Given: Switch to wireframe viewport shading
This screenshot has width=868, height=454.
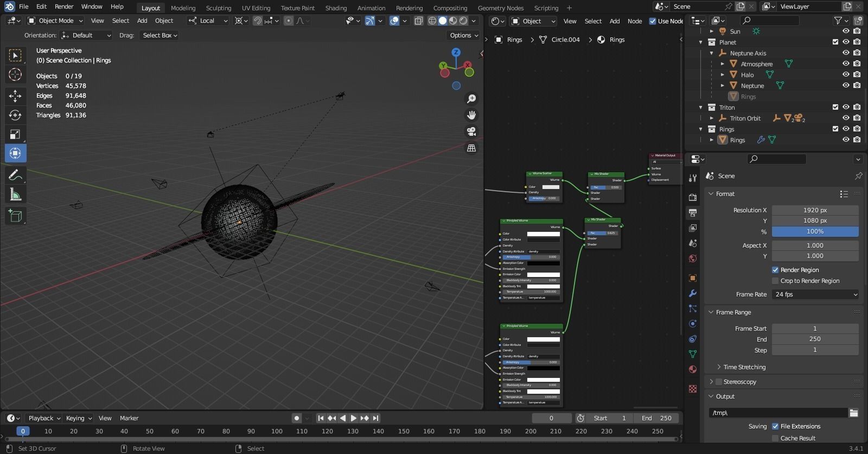Looking at the screenshot, I should pyautogui.click(x=432, y=21).
